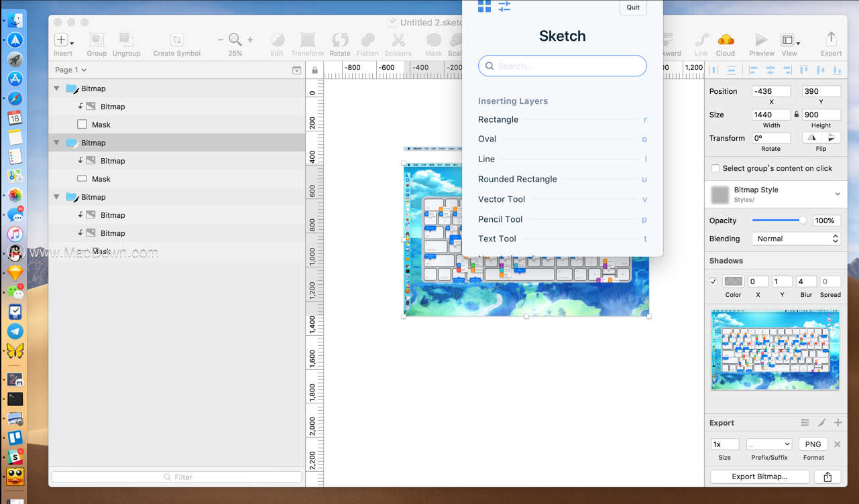Open export presets settings icon
Screen dimensions: 859x504
(x=805, y=422)
